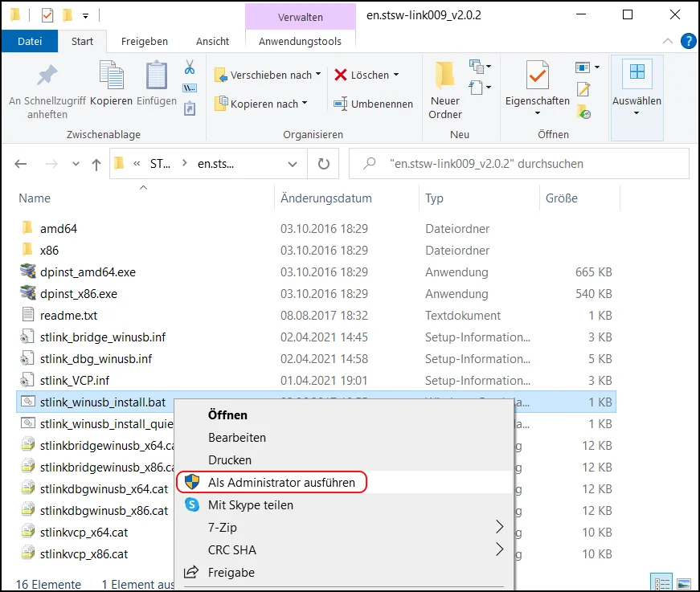Click the scissors Cut icon

point(190,67)
